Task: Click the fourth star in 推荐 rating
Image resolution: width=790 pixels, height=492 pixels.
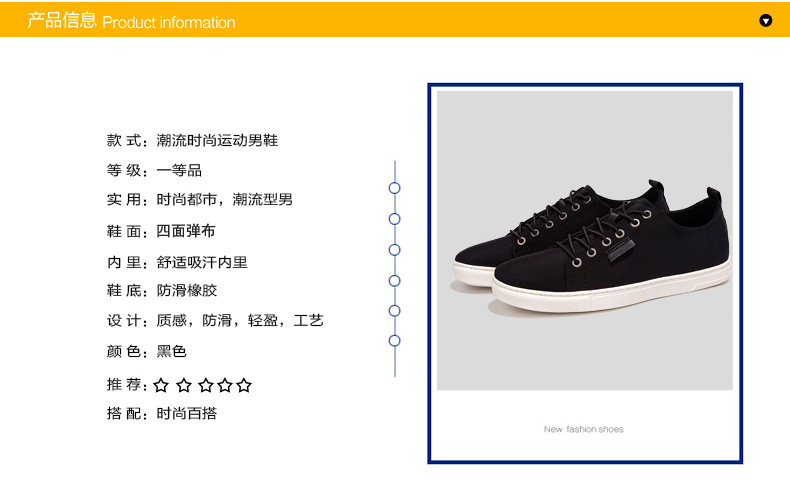Action: click(225, 385)
